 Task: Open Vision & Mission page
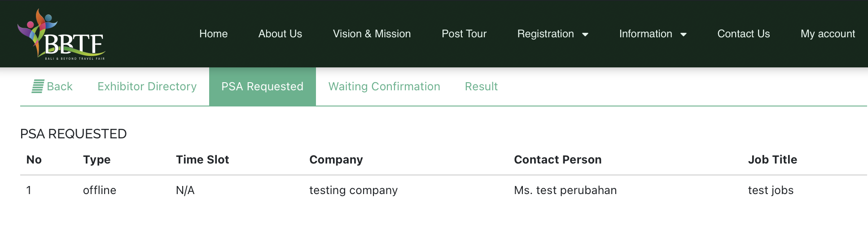pyautogui.click(x=372, y=34)
